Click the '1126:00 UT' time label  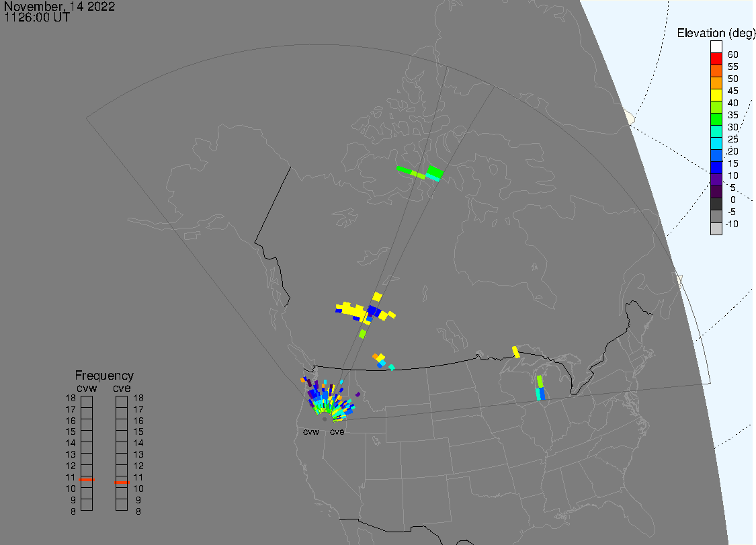click(x=37, y=17)
